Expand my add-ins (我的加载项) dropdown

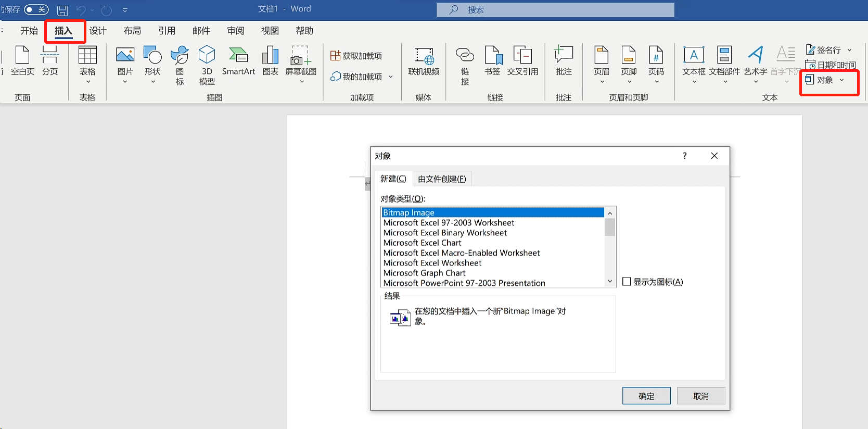[391, 77]
